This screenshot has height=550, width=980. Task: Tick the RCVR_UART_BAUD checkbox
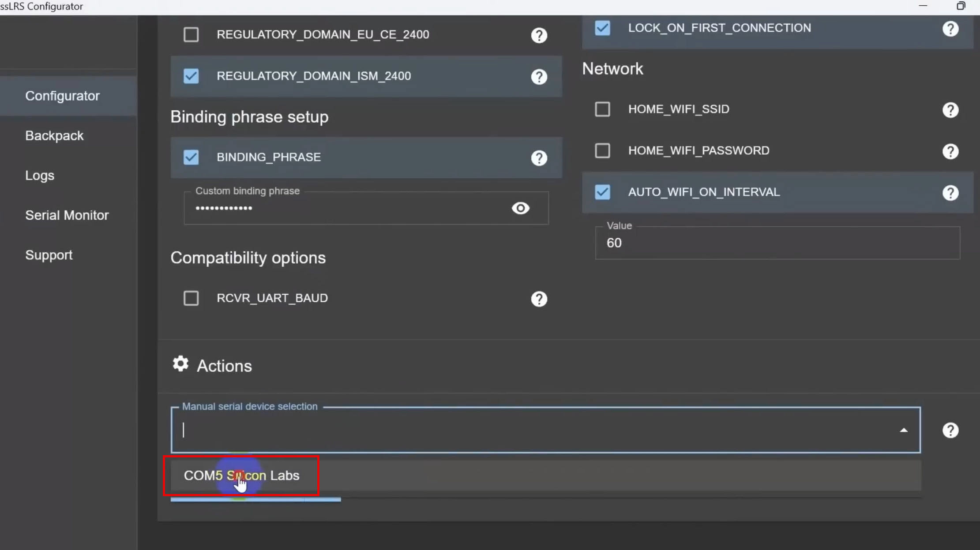pos(191,298)
